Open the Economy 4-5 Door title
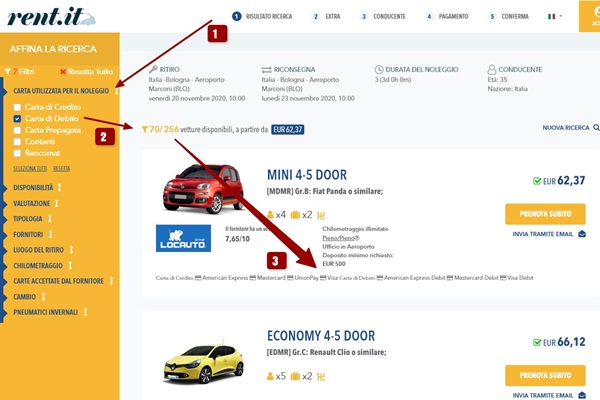 [321, 336]
